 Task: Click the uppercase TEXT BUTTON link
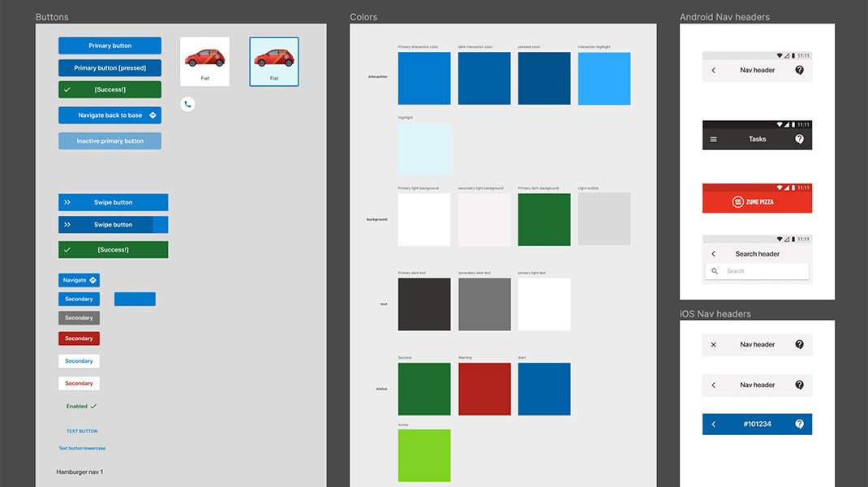point(82,431)
